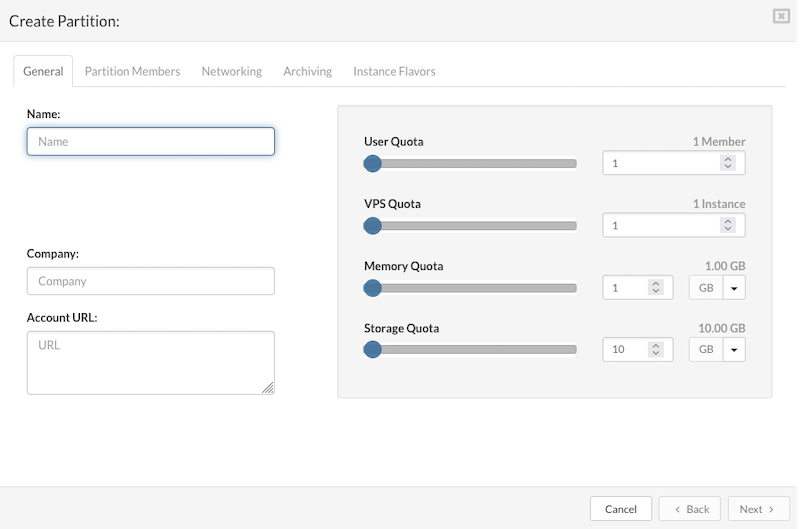800x529 pixels.
Task: Open the Storage Quota unit dropdown
Action: point(733,350)
